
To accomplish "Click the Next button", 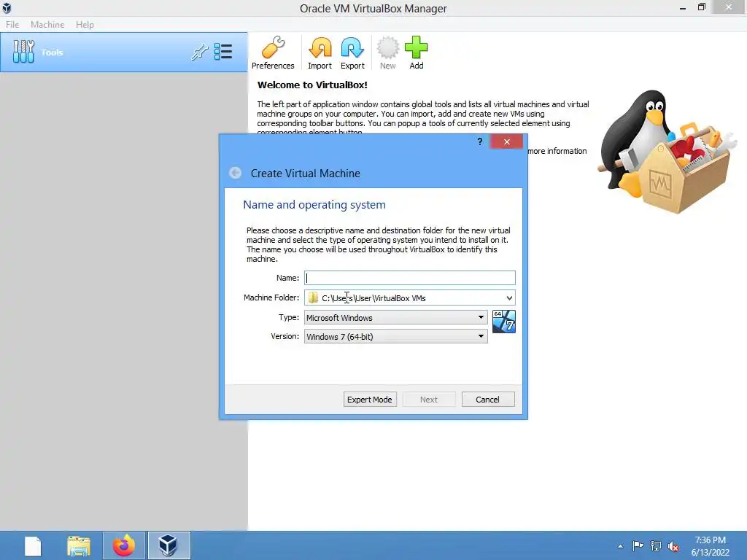I will pyautogui.click(x=429, y=399).
